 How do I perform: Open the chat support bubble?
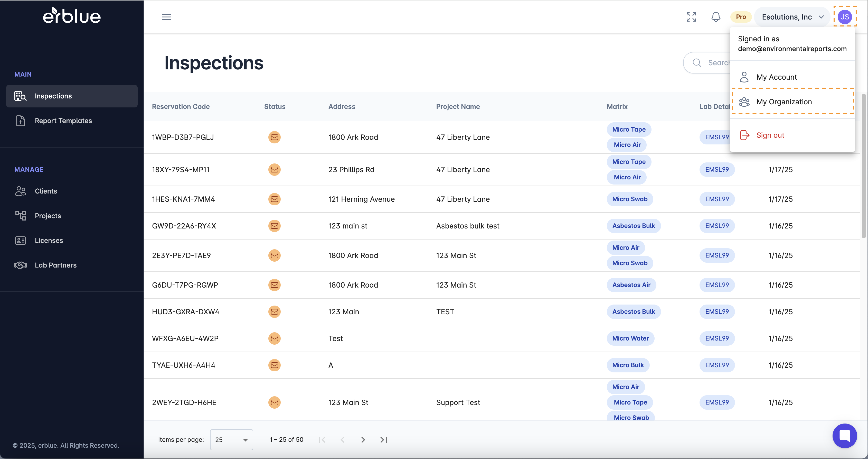(x=844, y=436)
